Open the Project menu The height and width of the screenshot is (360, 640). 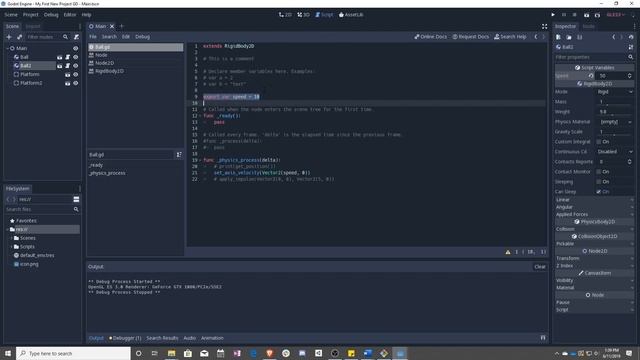pyautogui.click(x=31, y=15)
